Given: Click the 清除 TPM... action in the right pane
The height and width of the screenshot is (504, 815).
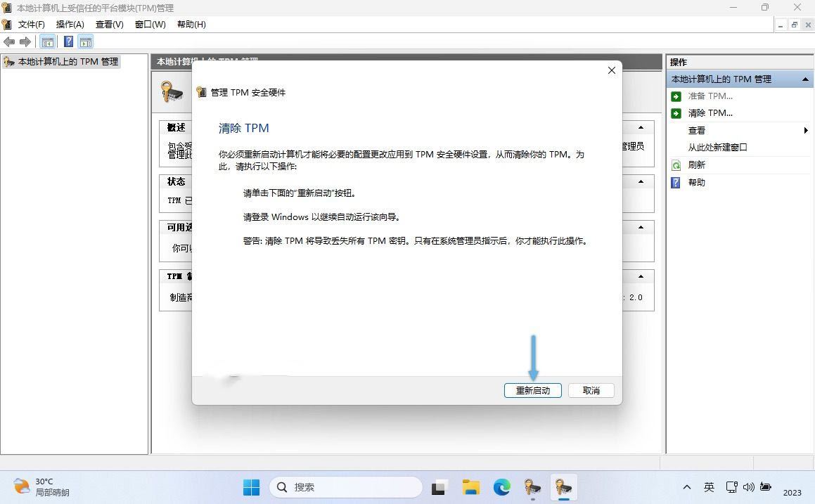Looking at the screenshot, I should [710, 113].
